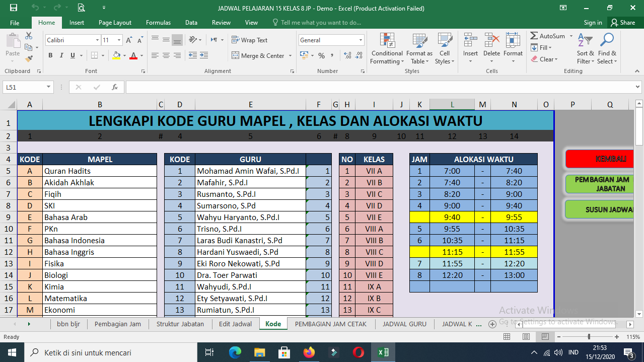This screenshot has width=644, height=362.
Task: Open Pembagian Jam sheet tab
Action: click(118, 324)
